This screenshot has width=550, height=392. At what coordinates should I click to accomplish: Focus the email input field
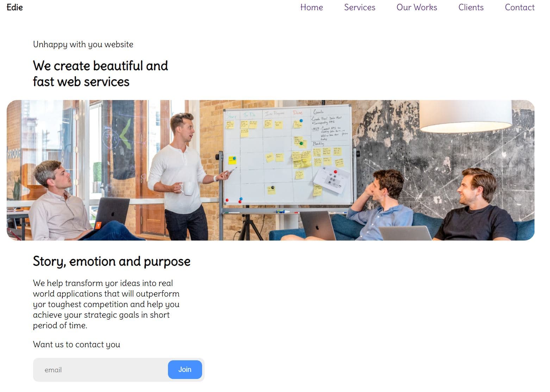pos(100,370)
